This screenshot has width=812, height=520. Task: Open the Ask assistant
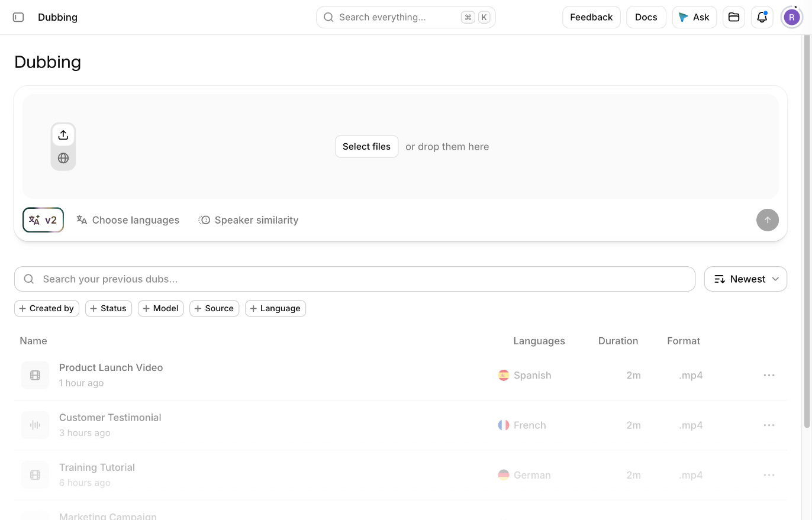coord(694,17)
